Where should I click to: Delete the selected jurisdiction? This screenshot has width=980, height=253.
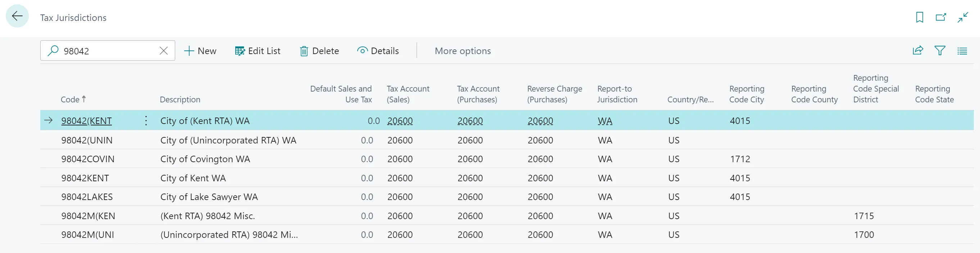pyautogui.click(x=319, y=51)
